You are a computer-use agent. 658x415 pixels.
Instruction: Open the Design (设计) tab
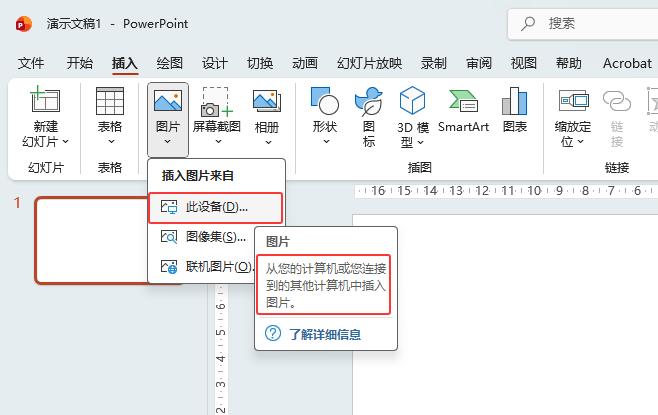tap(214, 63)
